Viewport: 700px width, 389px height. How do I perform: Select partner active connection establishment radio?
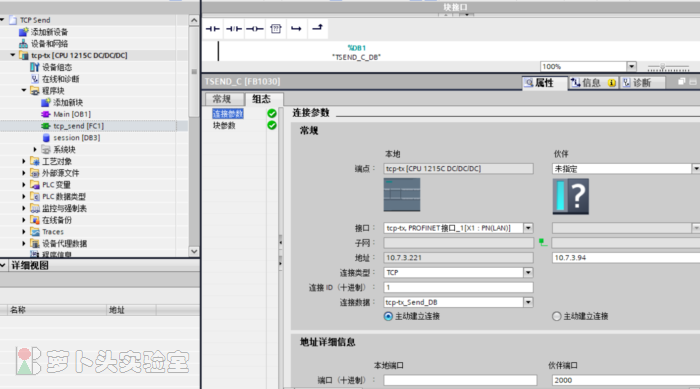[x=556, y=316]
